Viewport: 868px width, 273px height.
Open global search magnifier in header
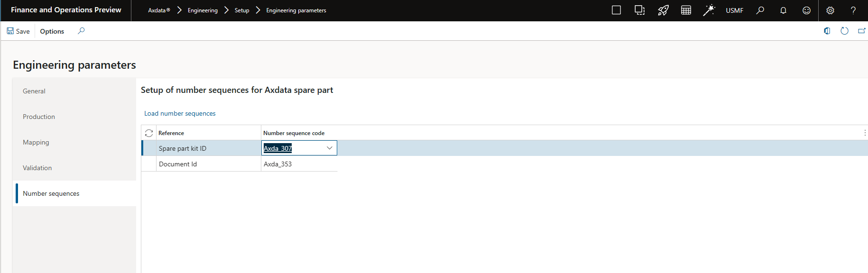tap(760, 10)
